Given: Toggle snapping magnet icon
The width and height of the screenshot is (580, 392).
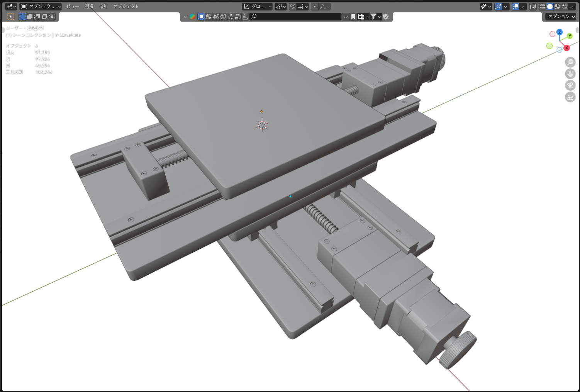Looking at the screenshot, I should coord(293,7).
